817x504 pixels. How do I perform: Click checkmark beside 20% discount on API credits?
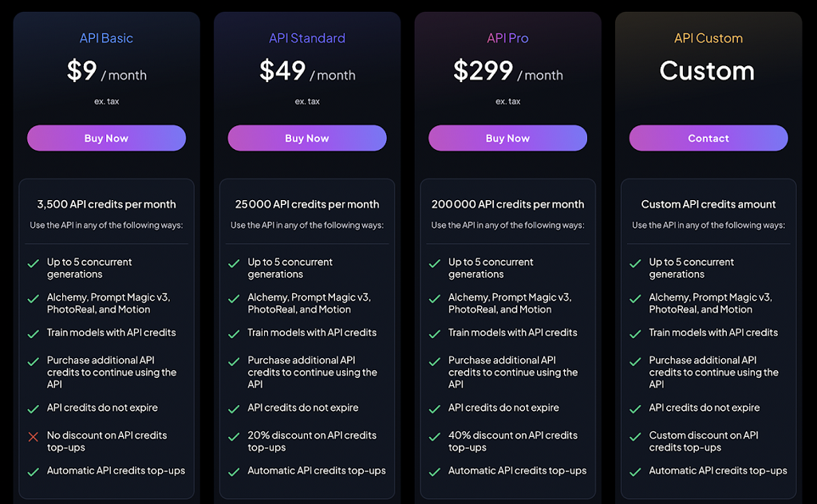click(x=234, y=437)
